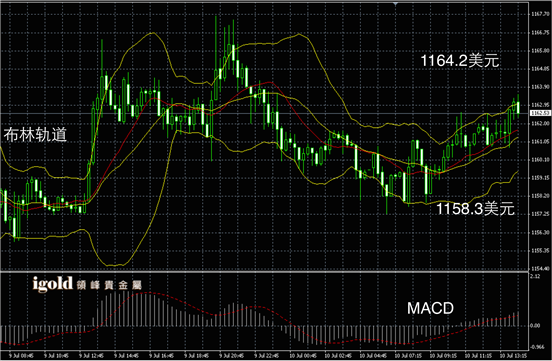Click the 1158.3美元 support annotation
The image size is (552, 361).
click(476, 209)
